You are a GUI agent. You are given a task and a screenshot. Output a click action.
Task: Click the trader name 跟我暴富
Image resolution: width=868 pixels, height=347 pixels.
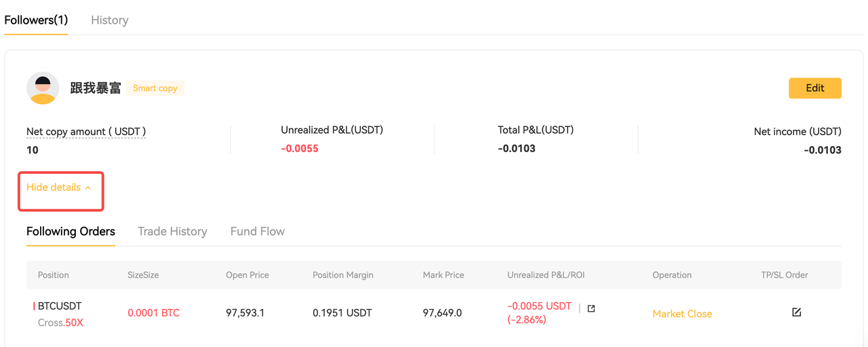point(96,88)
